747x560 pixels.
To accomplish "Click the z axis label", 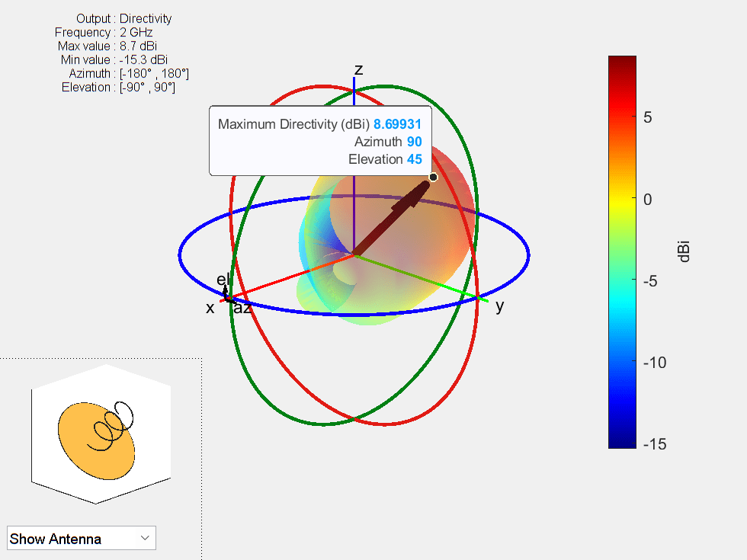I will pyautogui.click(x=359, y=70).
